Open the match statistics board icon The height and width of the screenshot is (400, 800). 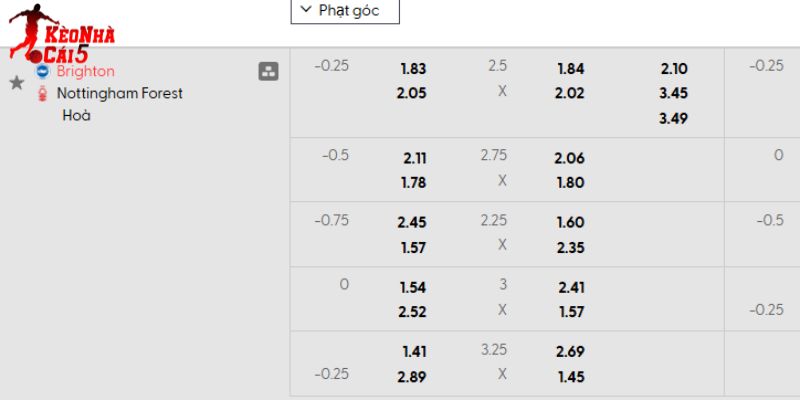point(268,71)
